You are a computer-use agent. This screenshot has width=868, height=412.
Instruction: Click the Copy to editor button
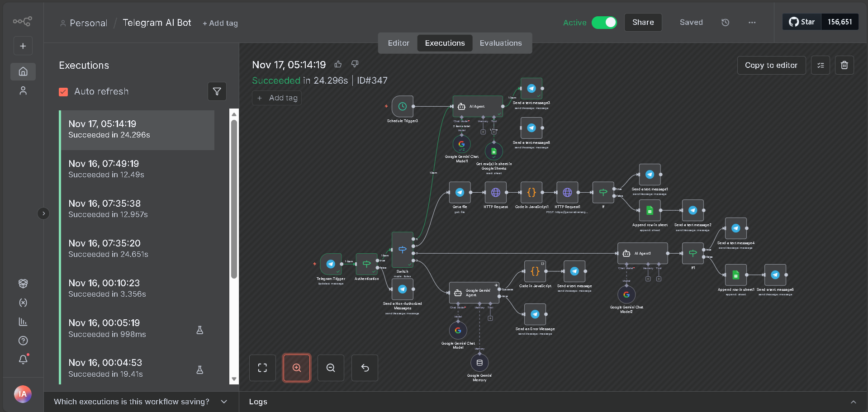point(771,65)
